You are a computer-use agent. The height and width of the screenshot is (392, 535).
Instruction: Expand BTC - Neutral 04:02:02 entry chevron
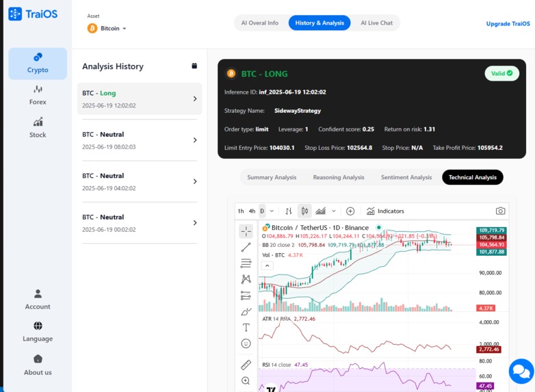coord(195,181)
